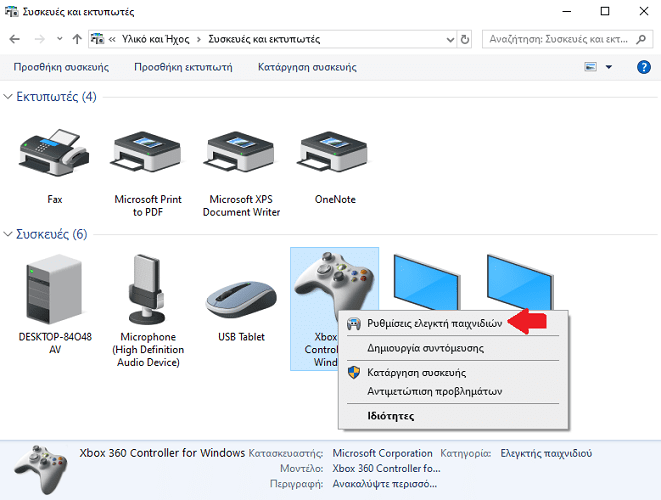Open the view options dropdown arrow
The image size is (661, 500).
tap(609, 67)
